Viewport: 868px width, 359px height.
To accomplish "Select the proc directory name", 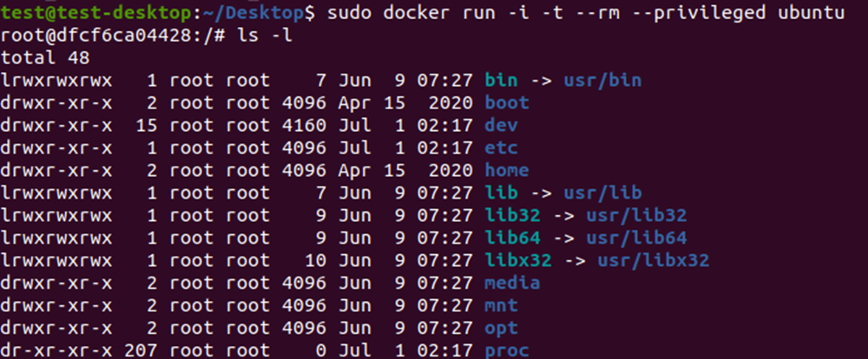I will click(x=507, y=351).
